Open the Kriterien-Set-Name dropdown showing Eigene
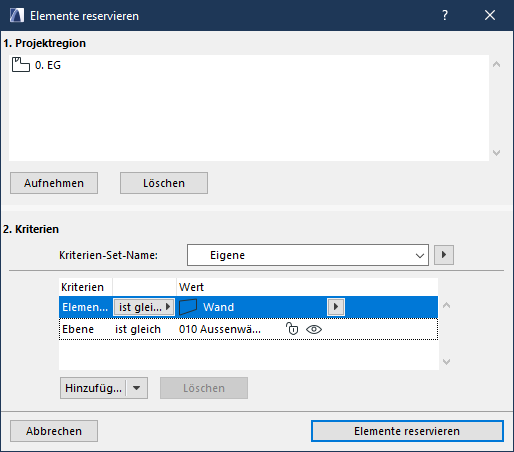514x452 pixels. click(308, 255)
